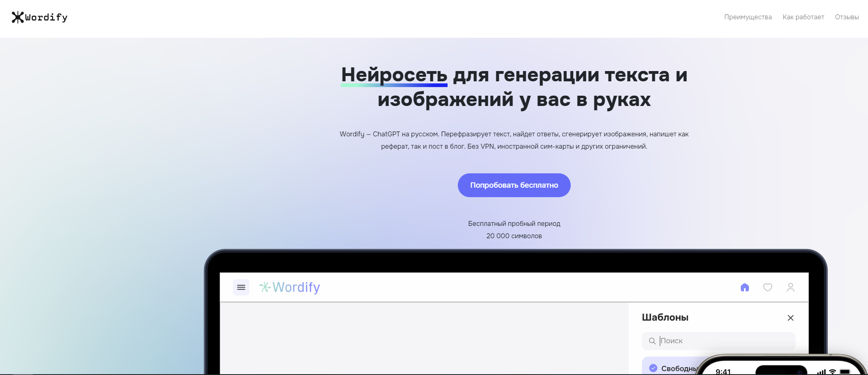The image size is (868, 375).
Task: Go to the Преимущества section
Action: (x=748, y=17)
